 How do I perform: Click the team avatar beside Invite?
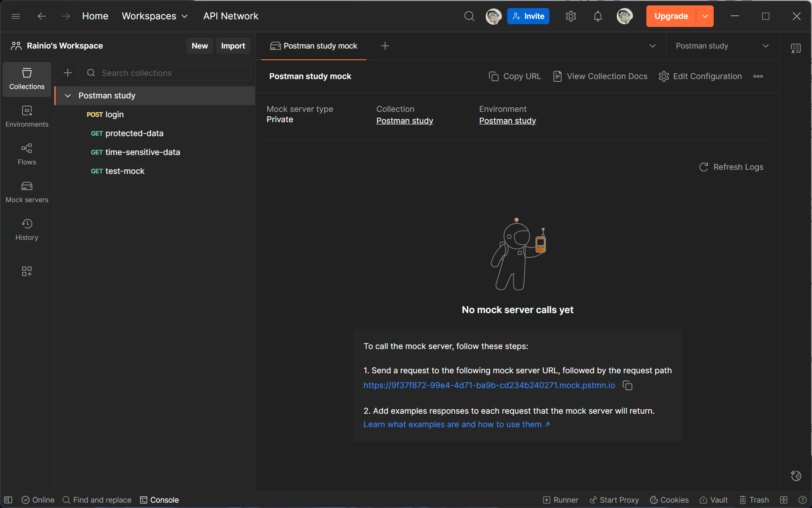(x=493, y=16)
